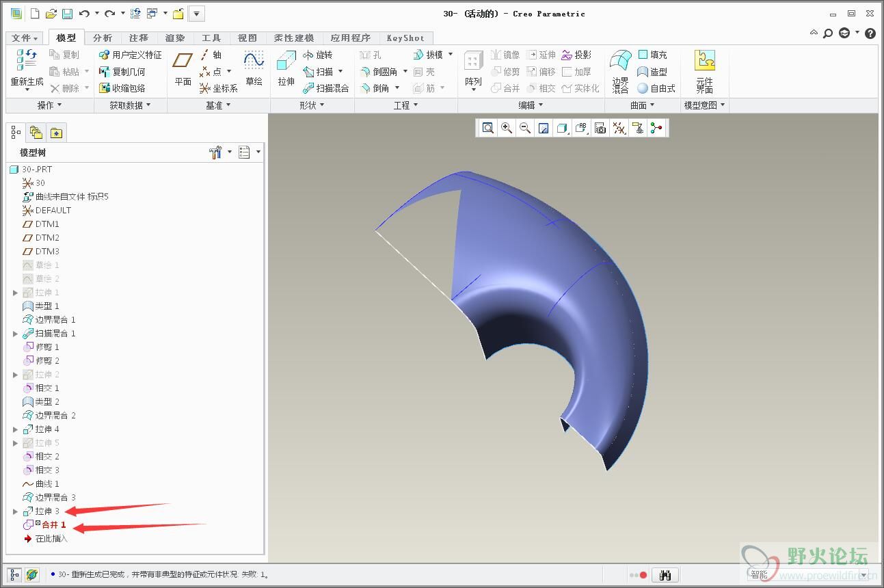Click the redo arrow icon
Screen dimensions: 884x588
109,14
